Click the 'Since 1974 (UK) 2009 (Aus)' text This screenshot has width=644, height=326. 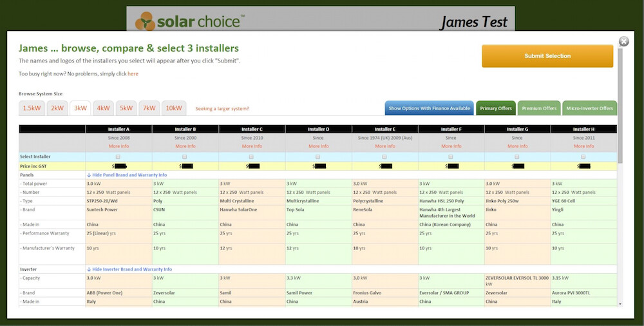[385, 138]
